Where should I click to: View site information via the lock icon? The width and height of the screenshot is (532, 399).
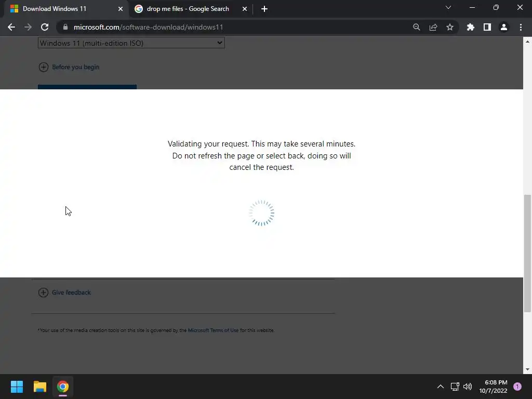click(65, 27)
